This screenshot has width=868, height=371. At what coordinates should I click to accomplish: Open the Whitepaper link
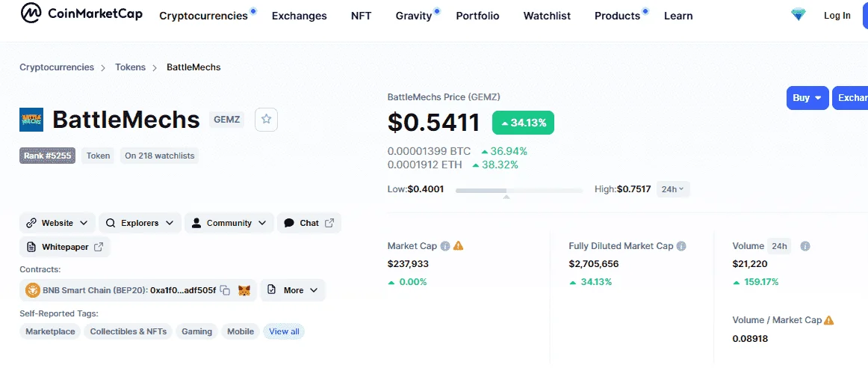pyautogui.click(x=65, y=247)
